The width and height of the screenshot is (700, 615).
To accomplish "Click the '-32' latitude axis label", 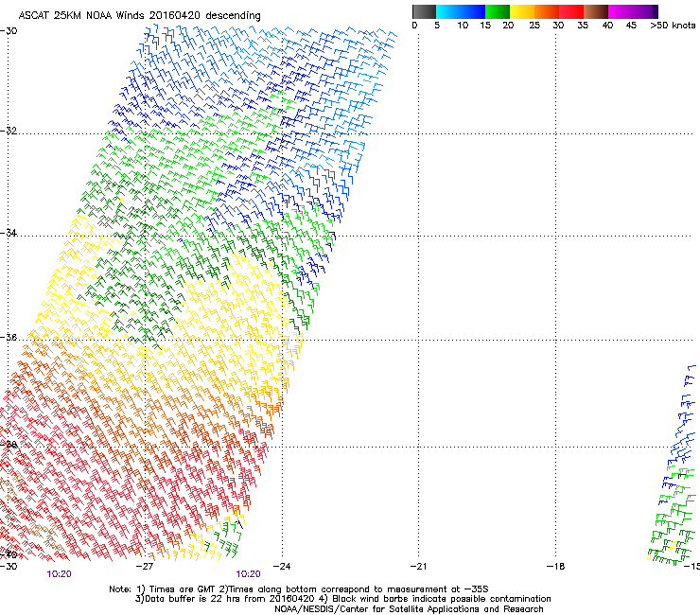I will pos(9,131).
